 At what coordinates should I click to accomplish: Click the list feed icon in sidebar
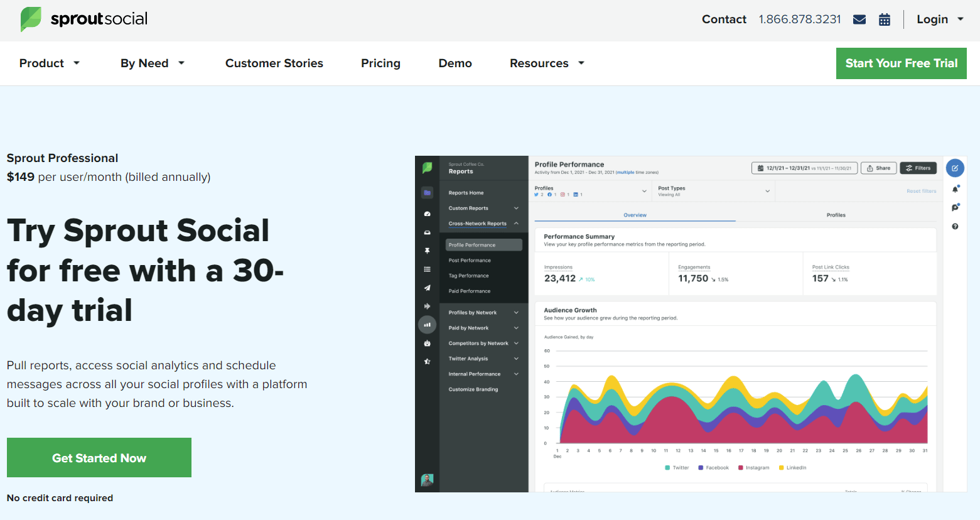(x=428, y=269)
